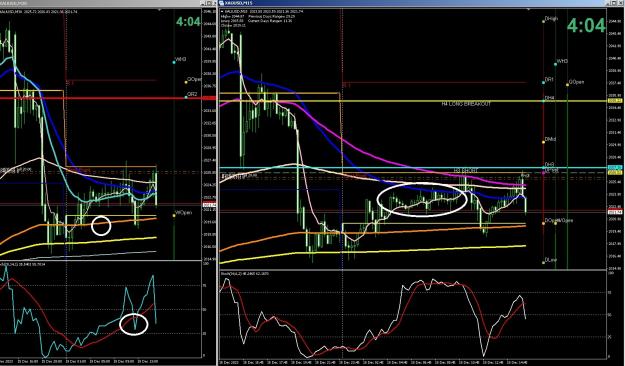Restore the left XAUUSD chart window
Screen dimensions: 625x366
click(x=209, y=3)
